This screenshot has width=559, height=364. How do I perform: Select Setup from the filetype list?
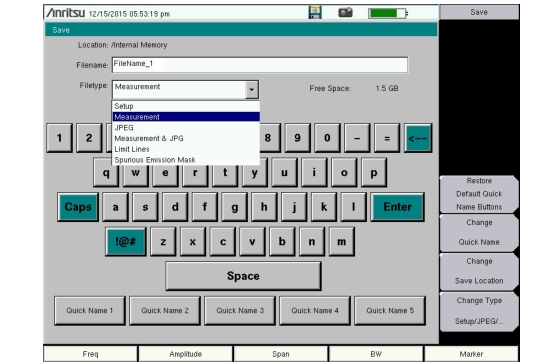186,106
